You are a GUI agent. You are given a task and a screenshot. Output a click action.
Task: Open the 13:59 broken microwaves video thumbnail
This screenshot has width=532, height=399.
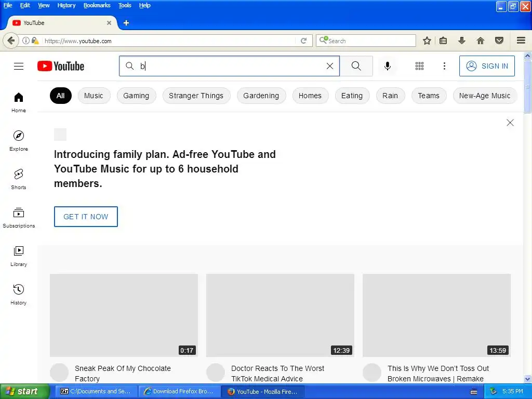tap(436, 315)
